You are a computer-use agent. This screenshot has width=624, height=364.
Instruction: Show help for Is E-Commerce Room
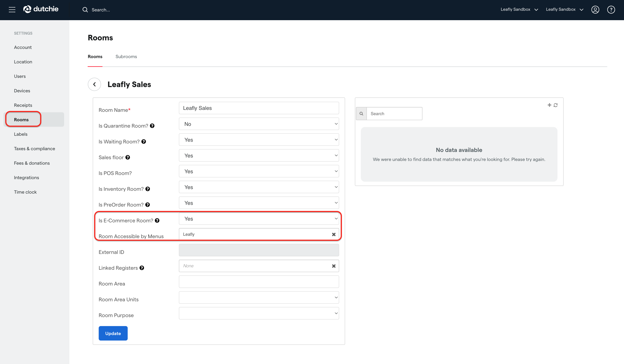157,221
